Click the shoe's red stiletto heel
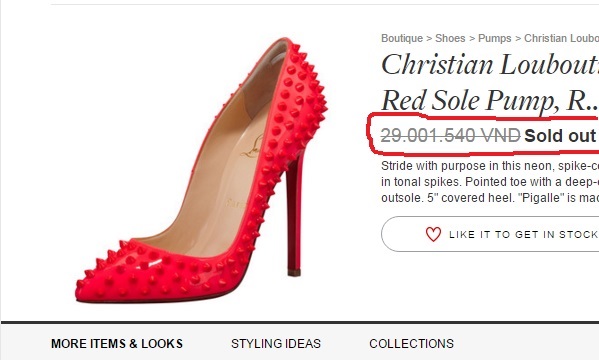 [x=294, y=214]
